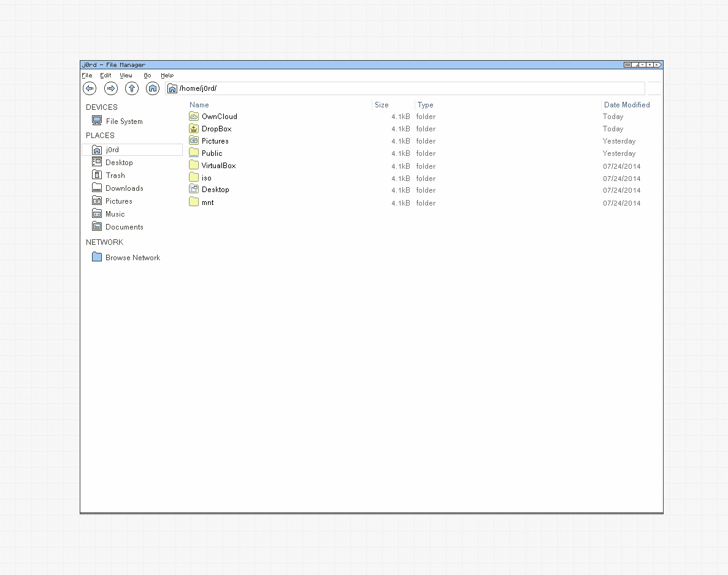Select the Desktop label in Places sidebar

(x=119, y=162)
